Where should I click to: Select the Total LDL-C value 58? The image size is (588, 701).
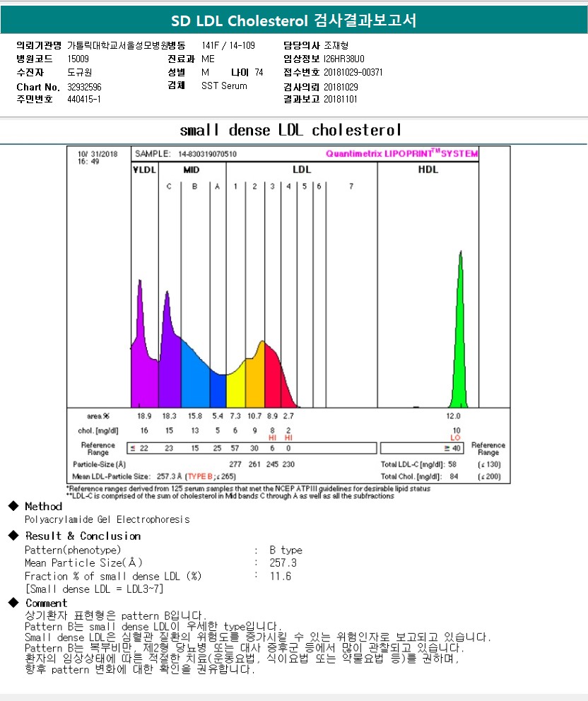click(452, 464)
